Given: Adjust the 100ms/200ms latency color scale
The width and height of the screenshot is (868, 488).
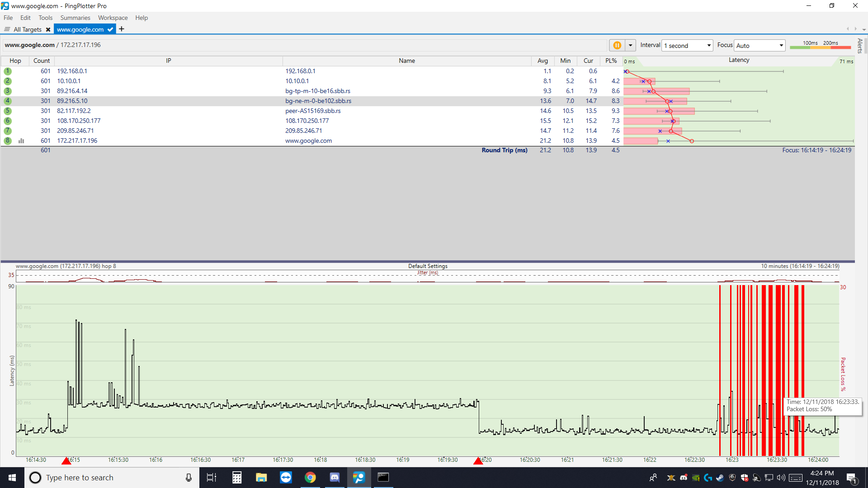Looking at the screenshot, I should (820, 45).
